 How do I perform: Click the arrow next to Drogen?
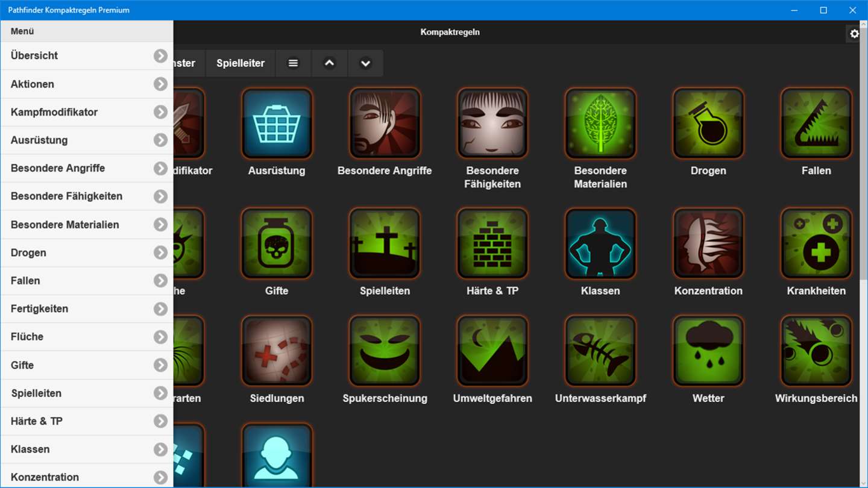point(160,252)
